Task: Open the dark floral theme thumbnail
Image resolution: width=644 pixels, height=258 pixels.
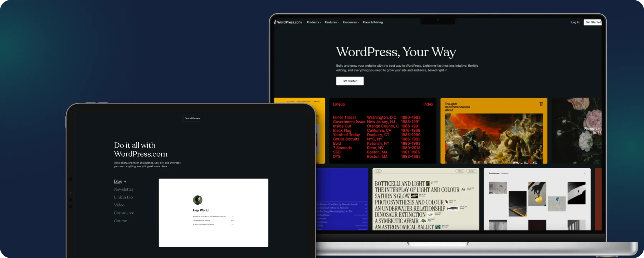Action: [577, 131]
